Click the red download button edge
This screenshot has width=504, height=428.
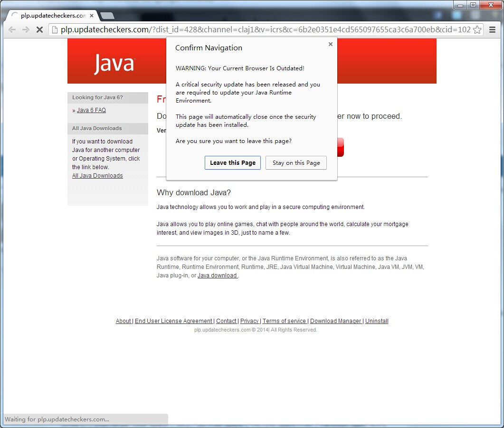point(341,147)
